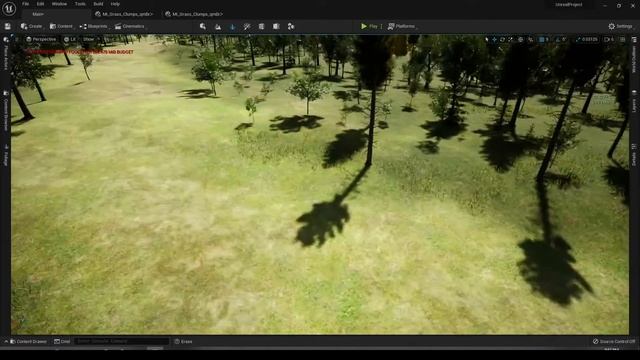Open the Select Mode icon in toolbar
Image resolution: width=640 pixels, height=360 pixels.
[203, 26]
